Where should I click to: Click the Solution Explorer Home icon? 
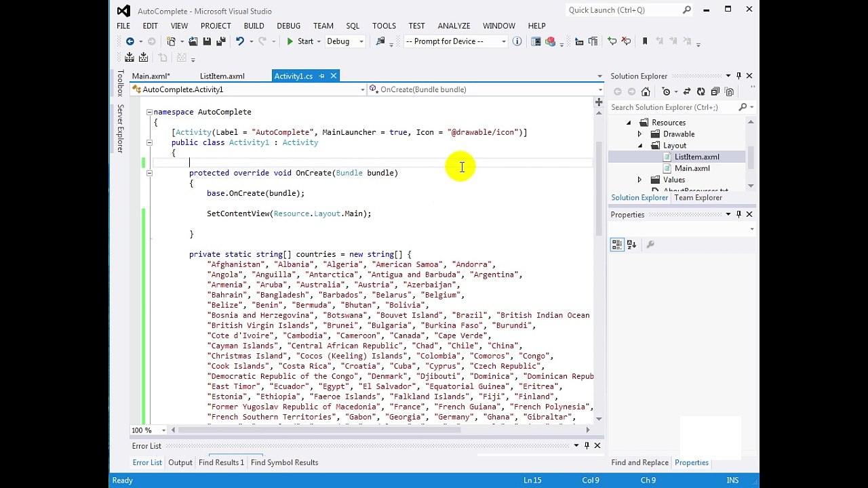(x=646, y=91)
